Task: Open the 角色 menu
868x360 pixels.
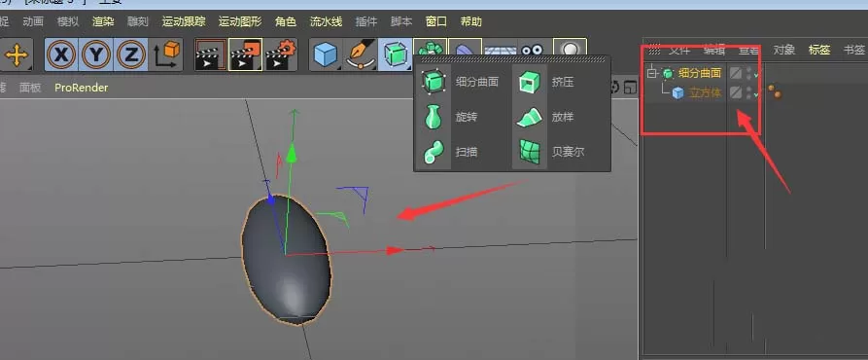Action: 286,21
